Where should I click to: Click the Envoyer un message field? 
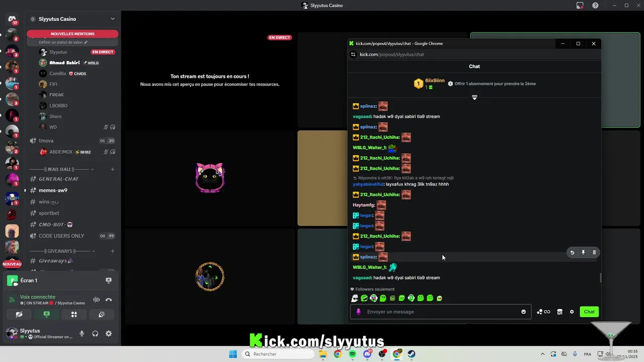tap(440, 312)
